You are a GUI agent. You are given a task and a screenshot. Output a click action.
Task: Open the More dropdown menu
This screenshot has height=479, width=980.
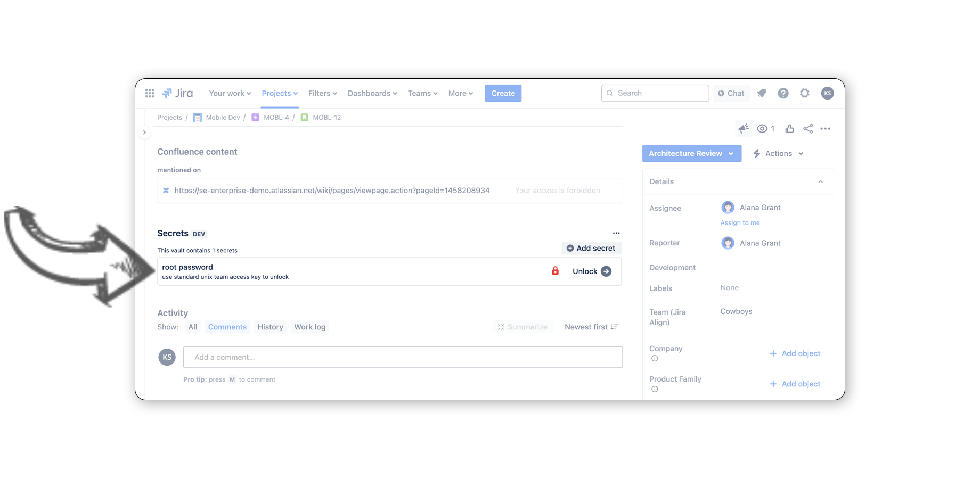click(460, 93)
